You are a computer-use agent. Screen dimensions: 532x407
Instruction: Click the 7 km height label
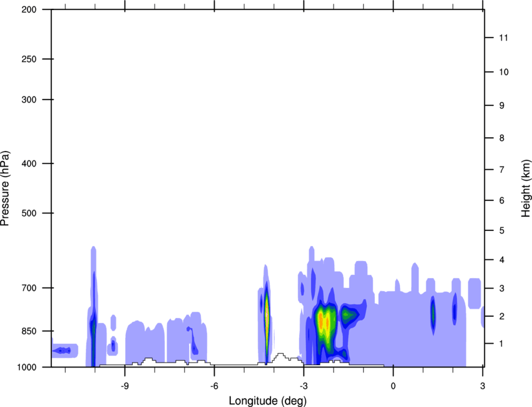tap(502, 169)
